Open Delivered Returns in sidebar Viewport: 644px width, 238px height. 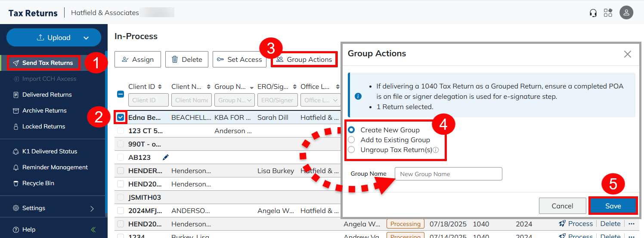(47, 95)
